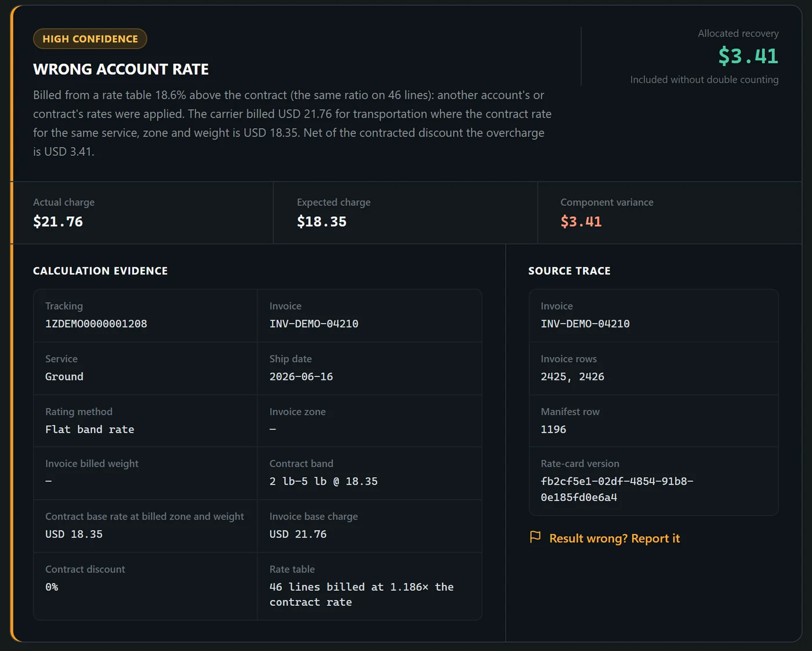The image size is (812, 651).
Task: Click Manifest row value 1196
Action: [x=553, y=429]
